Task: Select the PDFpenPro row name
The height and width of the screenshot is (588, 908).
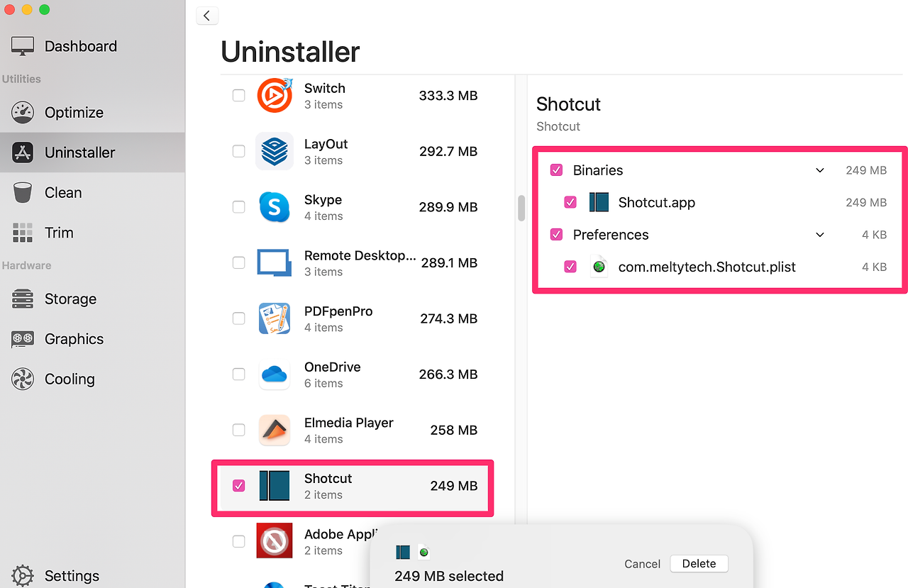Action: 338,311
